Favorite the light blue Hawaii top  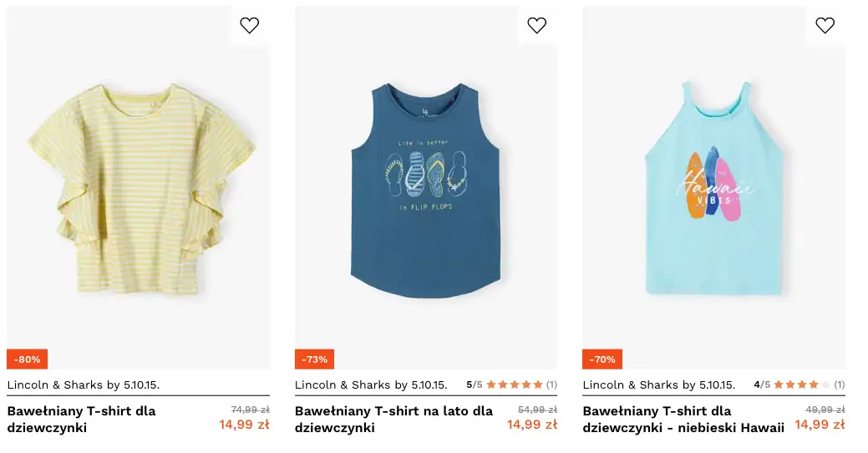click(825, 26)
